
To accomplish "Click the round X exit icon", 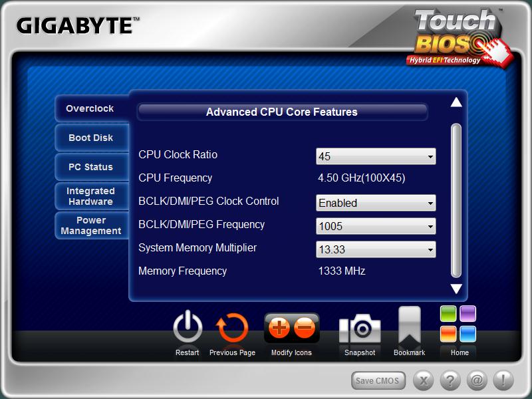I will point(424,380).
